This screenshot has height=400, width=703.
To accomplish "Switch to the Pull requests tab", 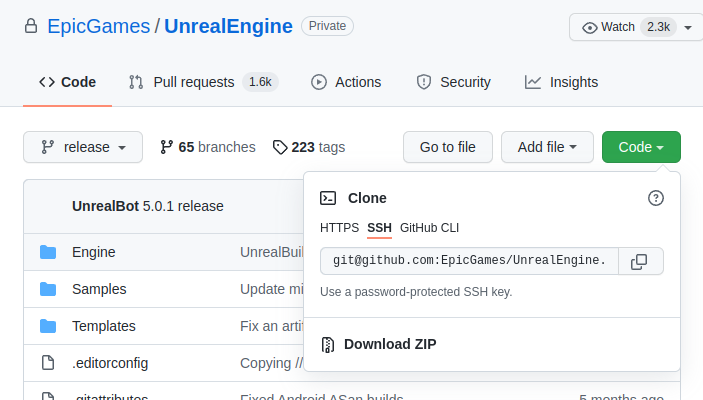I will 204,82.
